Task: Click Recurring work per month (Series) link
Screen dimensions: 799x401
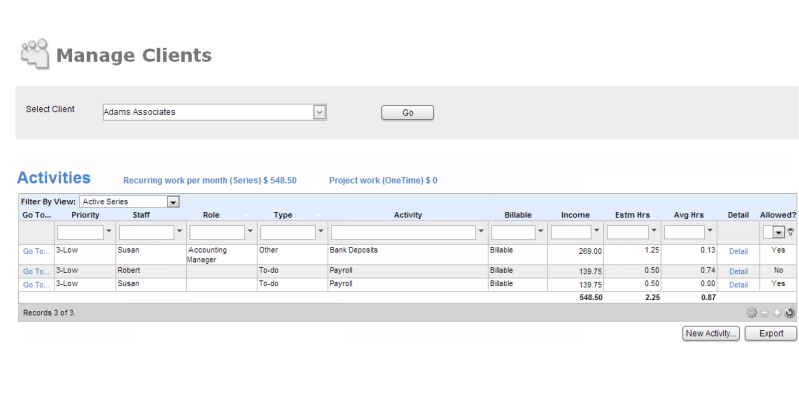Action: click(x=210, y=180)
